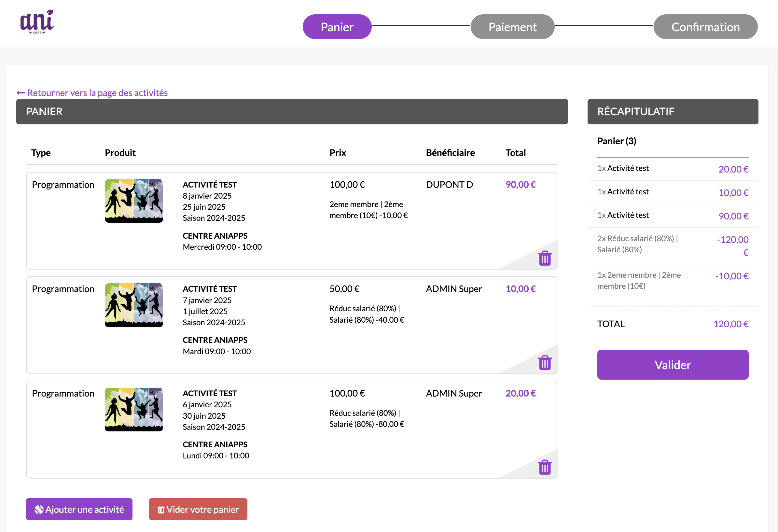Image resolution: width=778 pixels, height=532 pixels.
Task: Click the Ani Apps logo
Action: click(x=37, y=22)
